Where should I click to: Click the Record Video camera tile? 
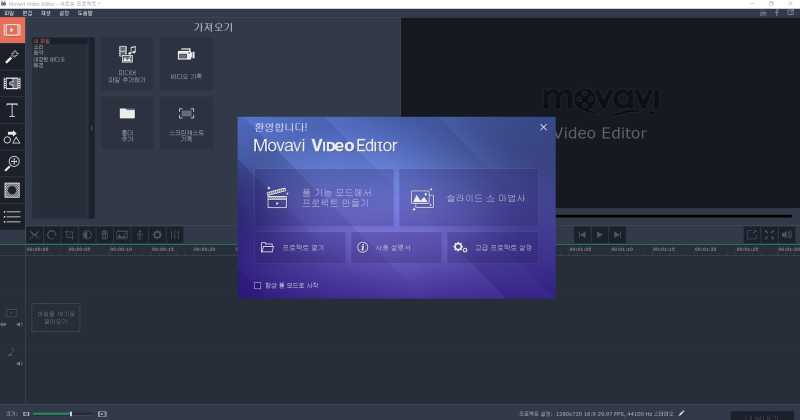[186, 64]
